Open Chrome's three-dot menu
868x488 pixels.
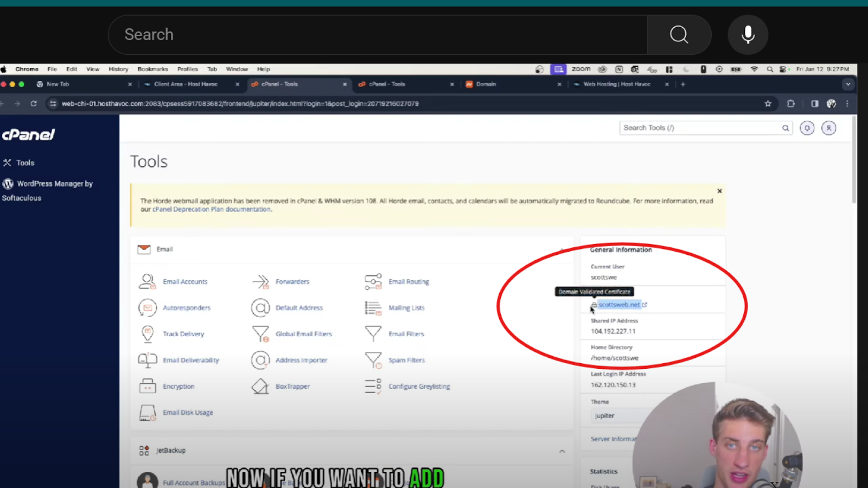[847, 104]
